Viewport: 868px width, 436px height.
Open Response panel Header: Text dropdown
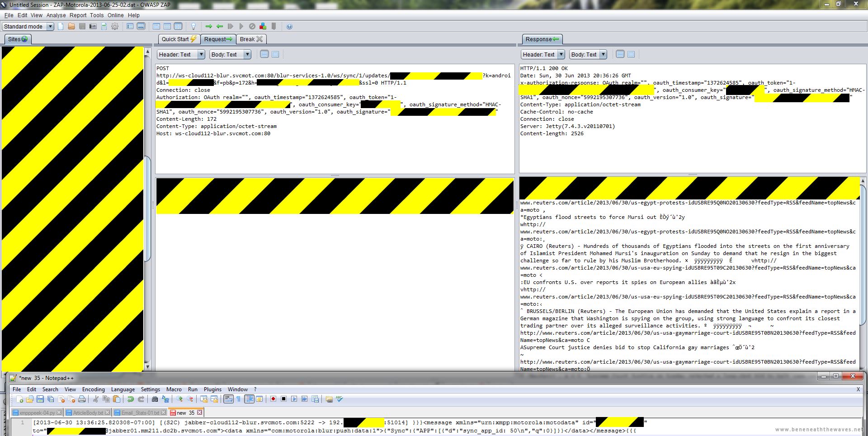point(543,54)
